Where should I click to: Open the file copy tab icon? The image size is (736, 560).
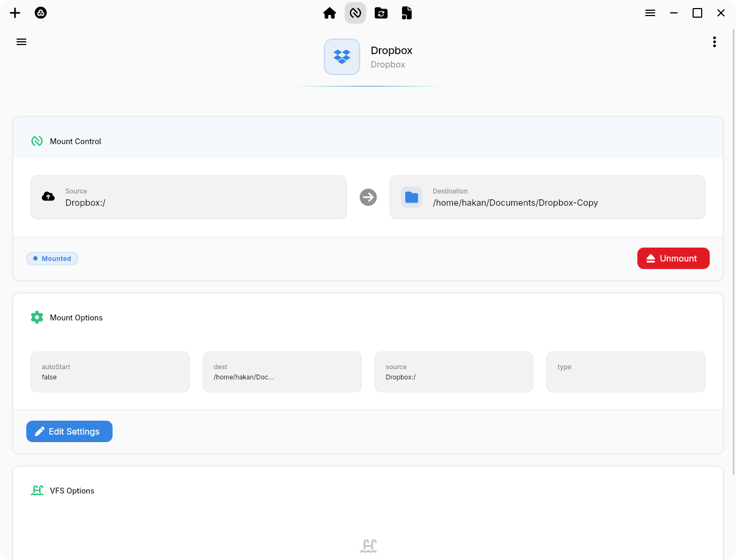click(x=407, y=13)
